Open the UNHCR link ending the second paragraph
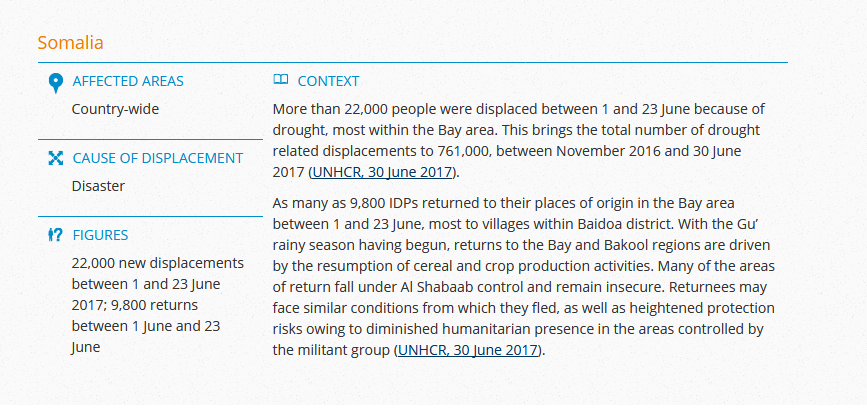Image resolution: width=867 pixels, height=415 pixels. click(468, 350)
